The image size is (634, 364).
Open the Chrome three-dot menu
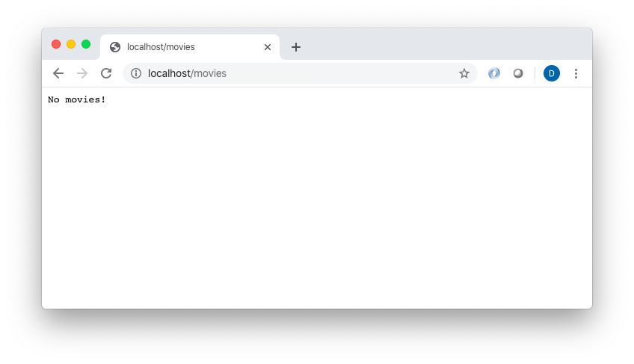click(576, 73)
